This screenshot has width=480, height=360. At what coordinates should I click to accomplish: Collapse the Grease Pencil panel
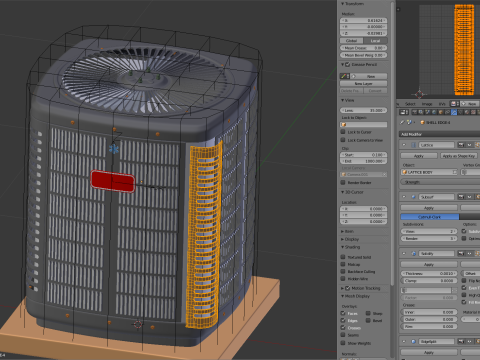(x=342, y=64)
